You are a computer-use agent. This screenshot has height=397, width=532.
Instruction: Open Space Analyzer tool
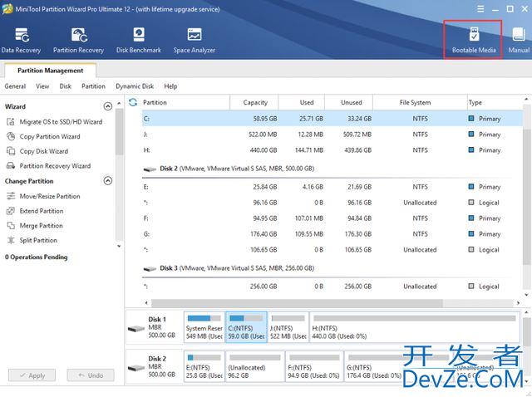[194, 41]
